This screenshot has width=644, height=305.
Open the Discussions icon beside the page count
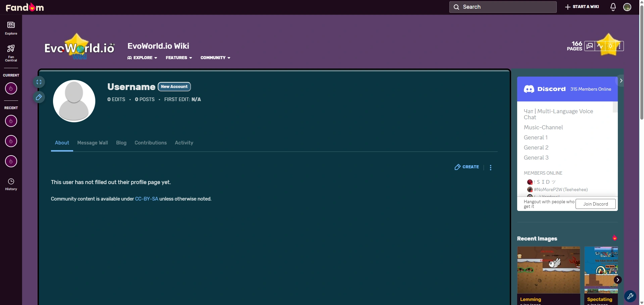[x=589, y=46]
